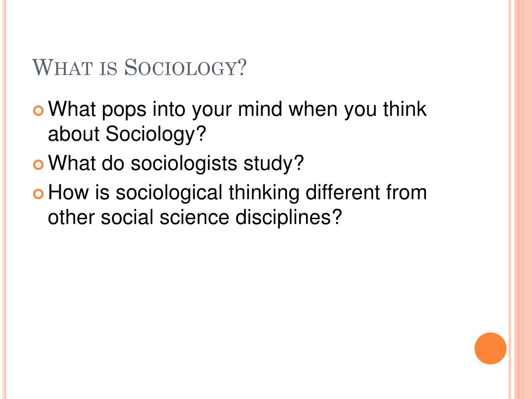Click the thin peach stripe on left edge
The image size is (532, 399).
pyautogui.click(x=4, y=199)
